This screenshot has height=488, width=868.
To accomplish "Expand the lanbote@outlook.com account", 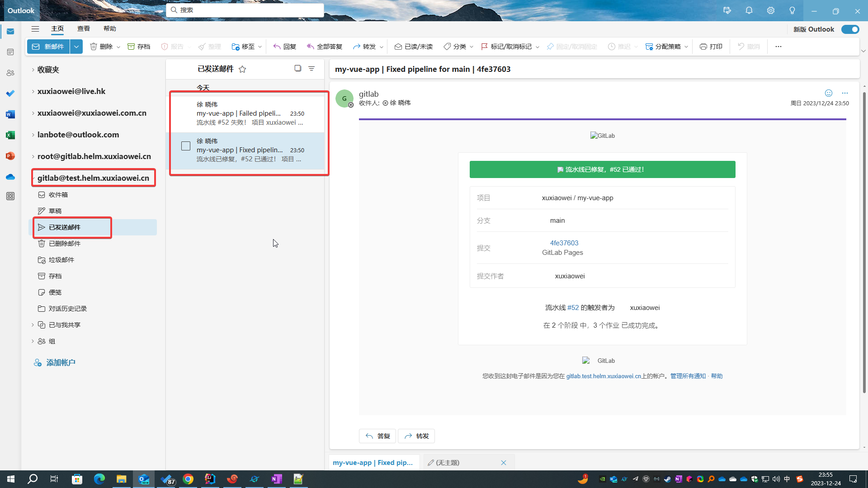I will click(33, 135).
